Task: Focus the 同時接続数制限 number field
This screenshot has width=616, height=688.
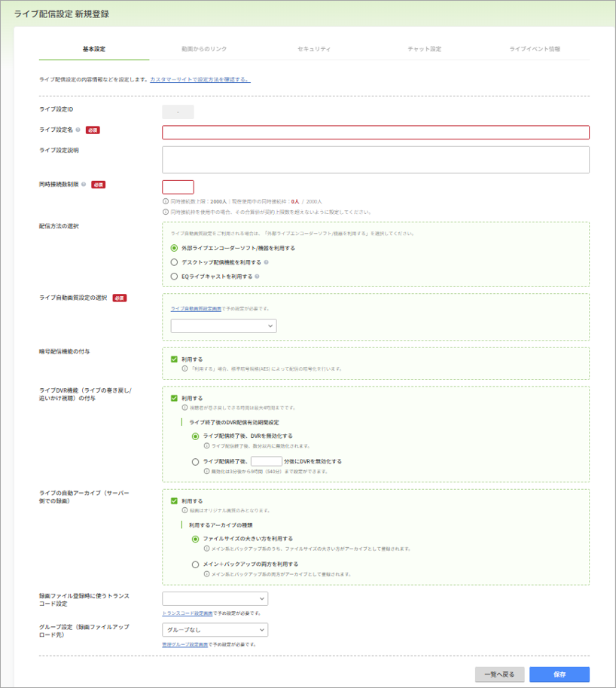Action: [x=178, y=187]
